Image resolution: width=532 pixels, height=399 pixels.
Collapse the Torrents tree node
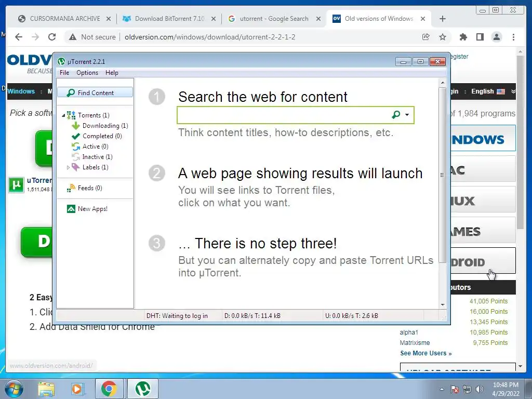(63, 116)
